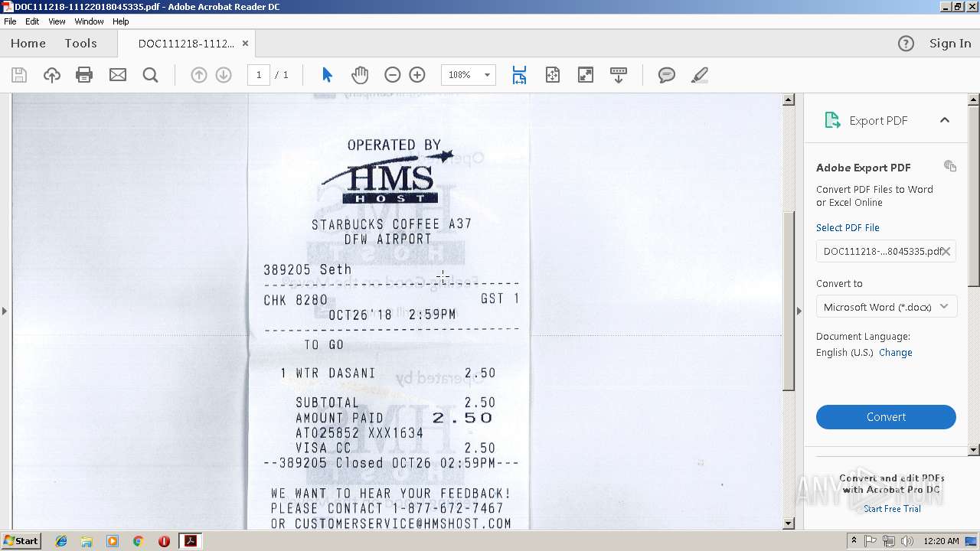This screenshot has width=980, height=551.
Task: Click the document vertical scrollbar thumb
Action: coord(789,300)
